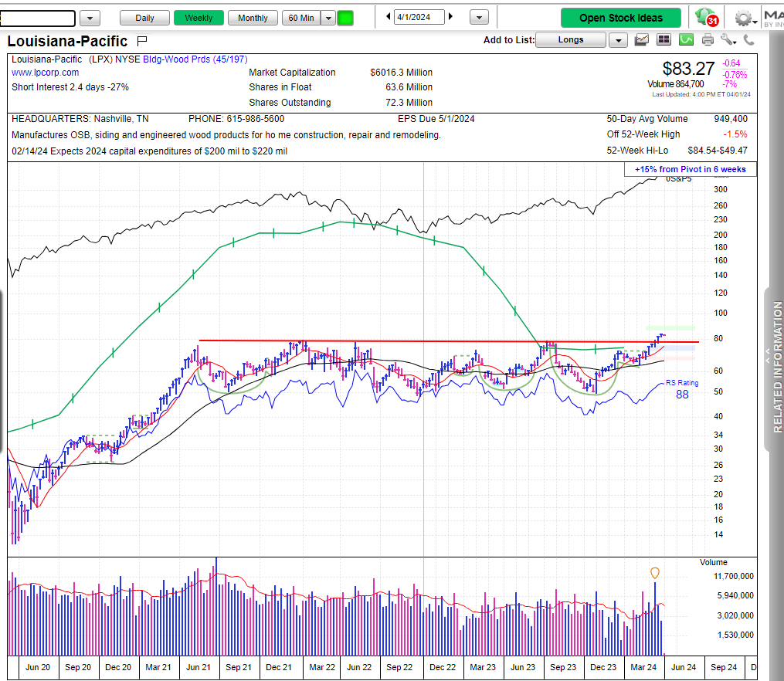
Task: Open the Add to List dropdown arrow
Action: [618, 40]
